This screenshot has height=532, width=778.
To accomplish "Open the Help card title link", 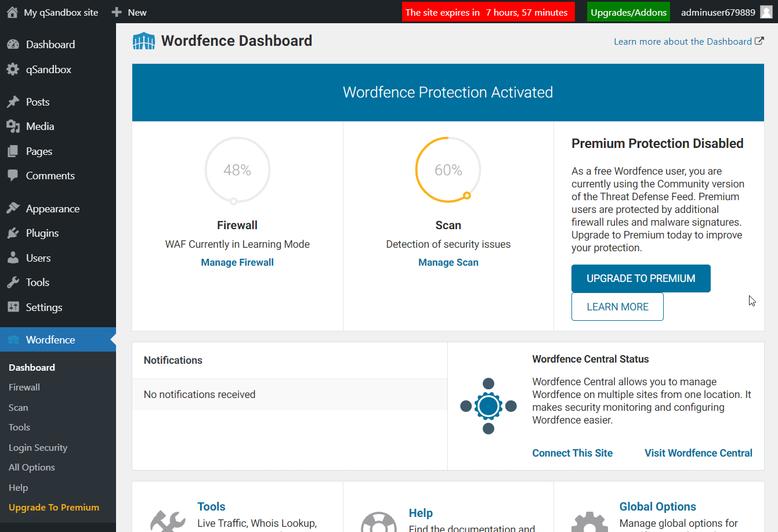I will (x=421, y=513).
